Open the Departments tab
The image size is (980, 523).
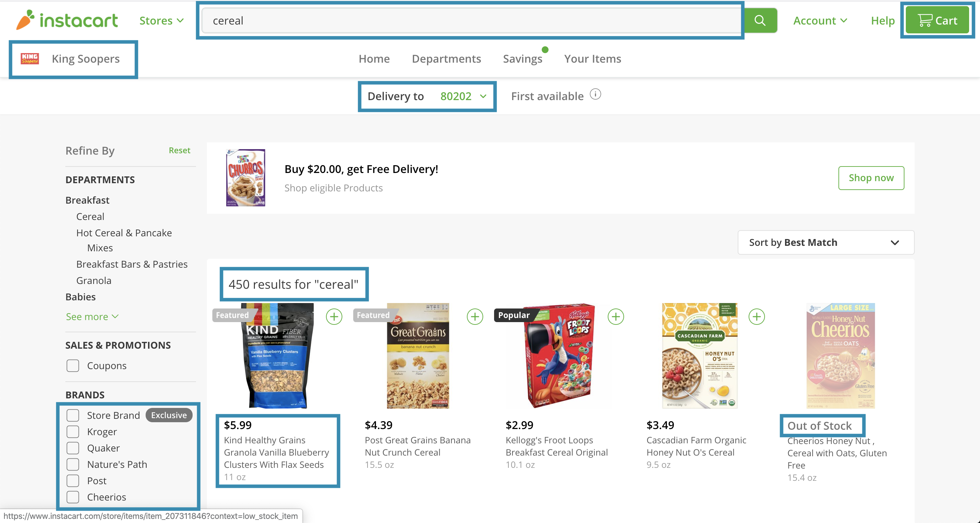click(x=446, y=59)
